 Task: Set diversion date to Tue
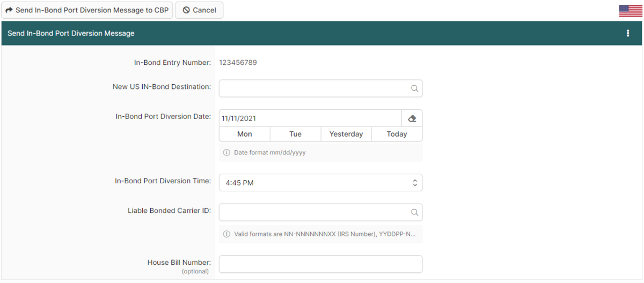pos(295,134)
